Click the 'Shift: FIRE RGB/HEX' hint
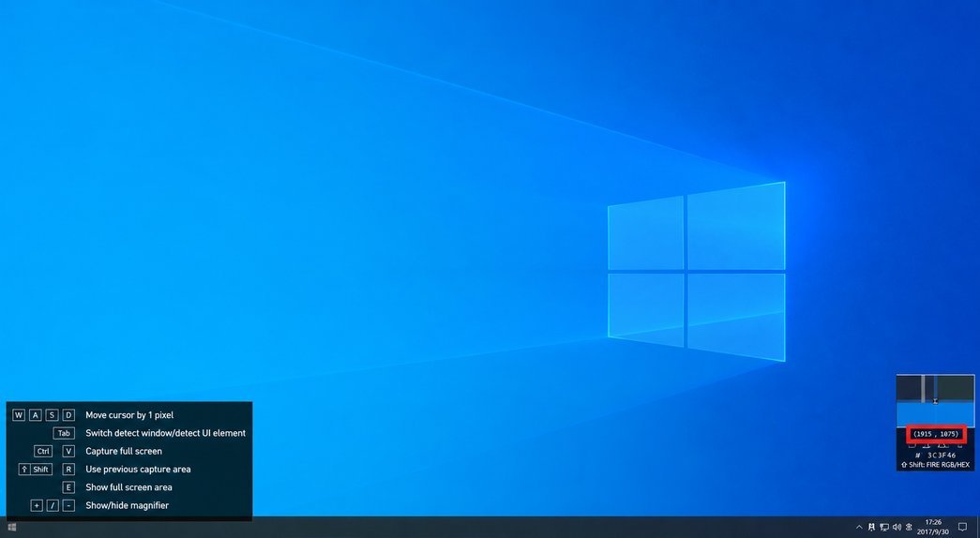This screenshot has height=538, width=980. [935, 464]
